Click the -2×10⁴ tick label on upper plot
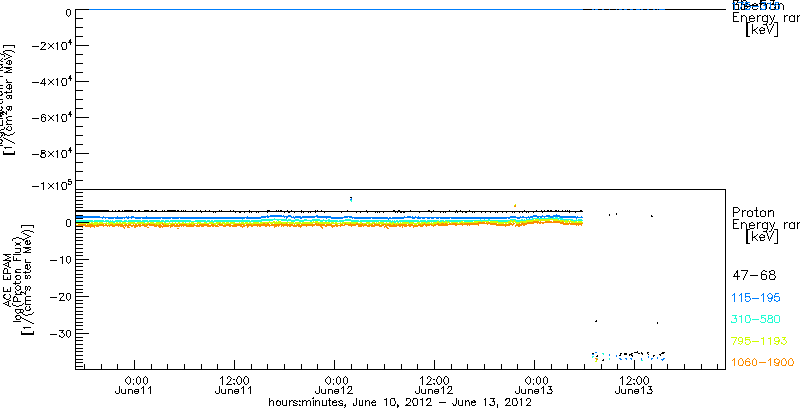The height and width of the screenshot is (410, 800). tap(51, 46)
